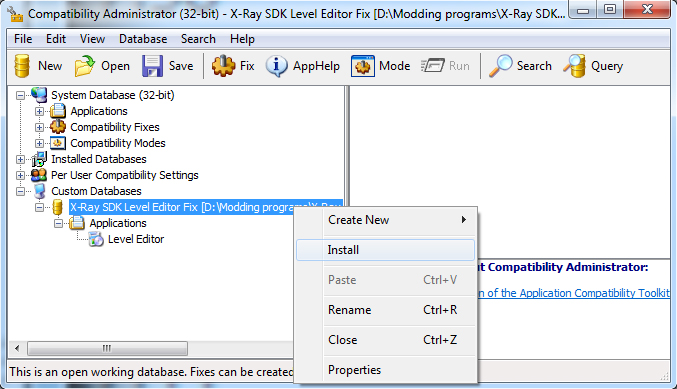Viewport: 677px width, 389px height.
Task: Choose Create New in context menu
Action: click(386, 220)
